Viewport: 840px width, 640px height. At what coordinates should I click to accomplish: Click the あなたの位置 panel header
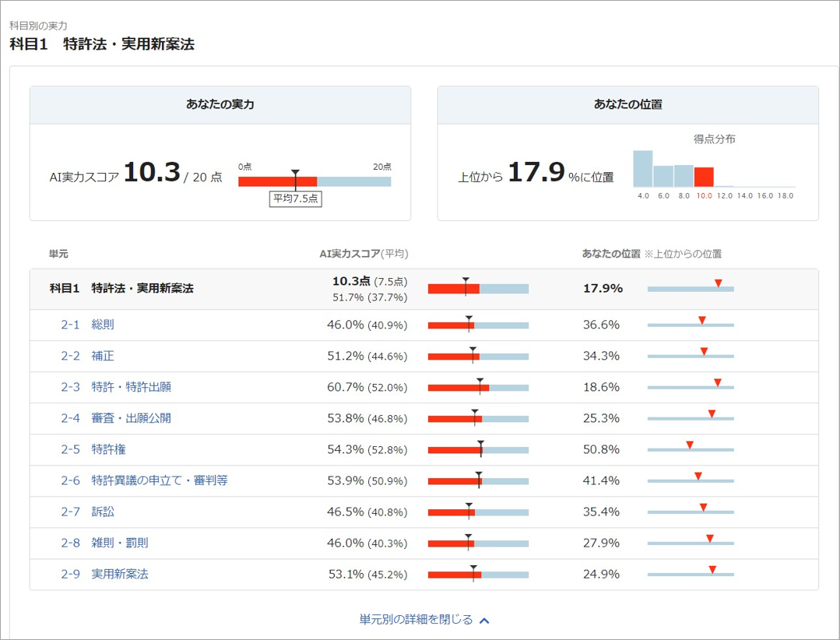click(627, 105)
